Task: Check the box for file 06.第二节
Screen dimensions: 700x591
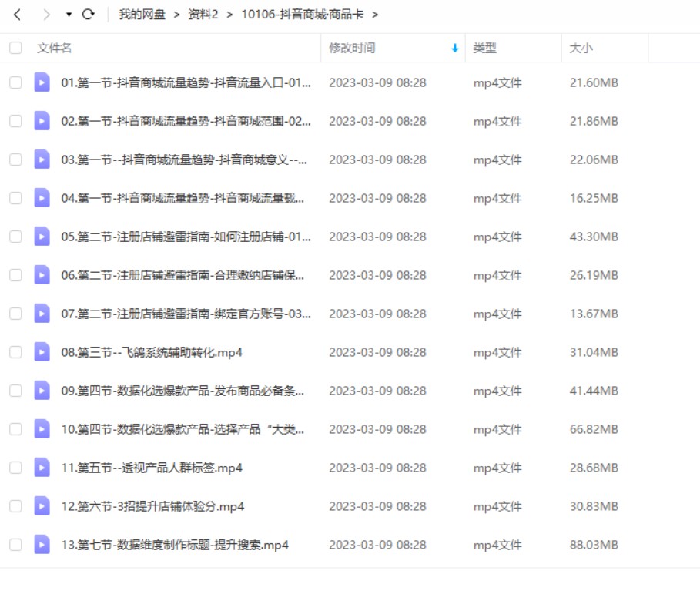Action: 15,275
